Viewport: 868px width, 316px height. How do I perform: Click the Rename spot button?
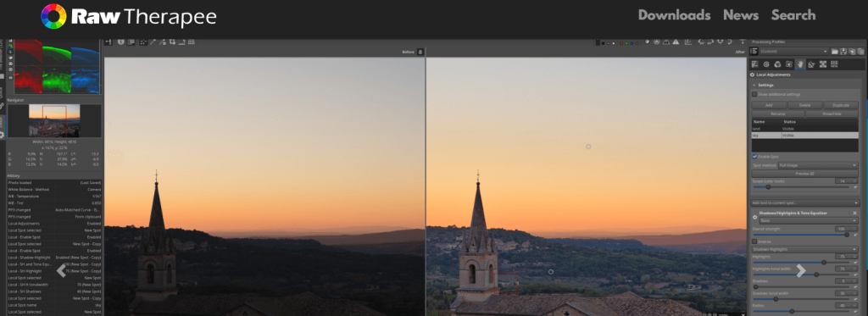pyautogui.click(x=778, y=114)
